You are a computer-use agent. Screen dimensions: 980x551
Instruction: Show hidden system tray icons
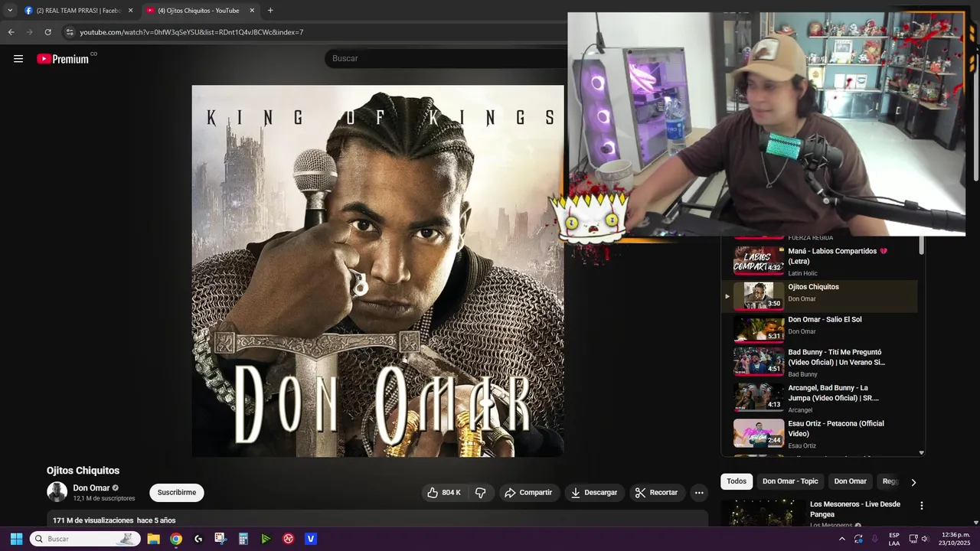tap(841, 539)
